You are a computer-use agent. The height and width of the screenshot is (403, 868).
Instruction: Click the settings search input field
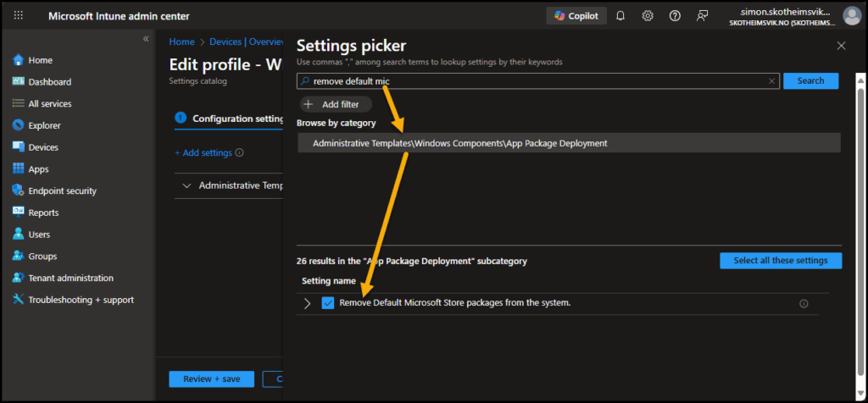click(x=534, y=81)
